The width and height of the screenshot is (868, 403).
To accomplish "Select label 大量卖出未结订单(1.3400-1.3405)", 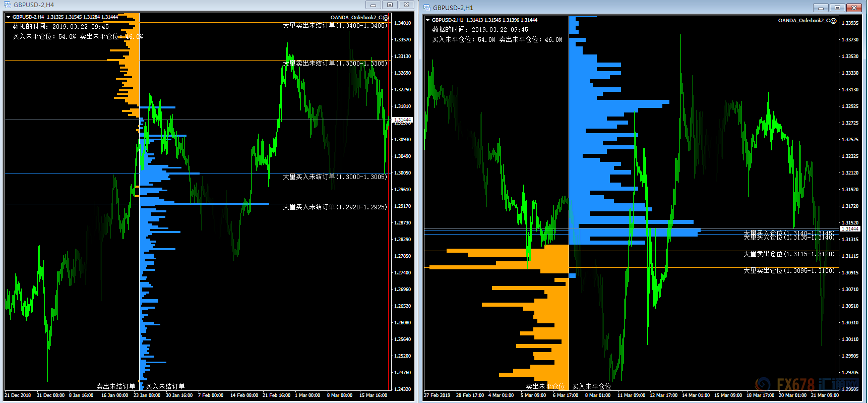I will point(335,25).
